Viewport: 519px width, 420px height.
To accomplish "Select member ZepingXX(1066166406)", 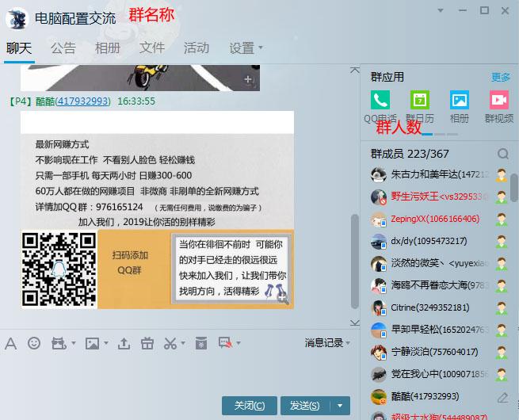I will coord(439,219).
